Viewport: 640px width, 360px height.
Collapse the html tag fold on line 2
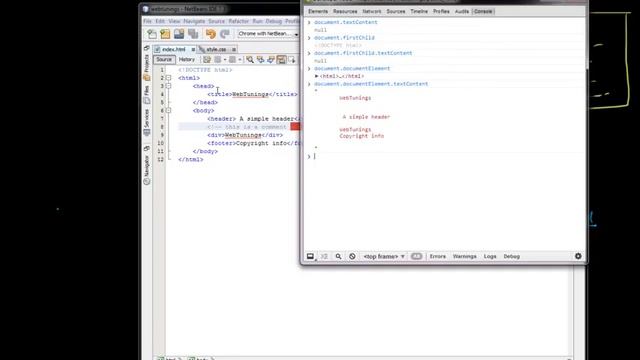pos(168,78)
